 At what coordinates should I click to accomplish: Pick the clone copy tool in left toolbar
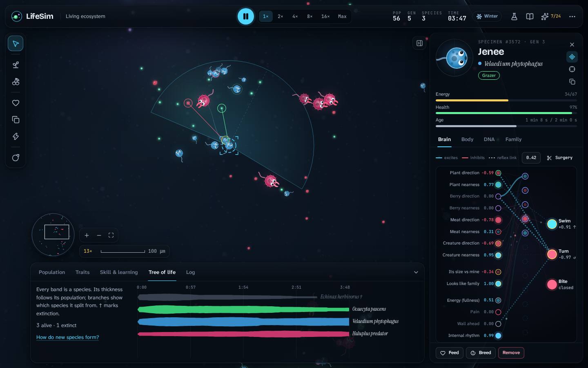click(x=16, y=120)
